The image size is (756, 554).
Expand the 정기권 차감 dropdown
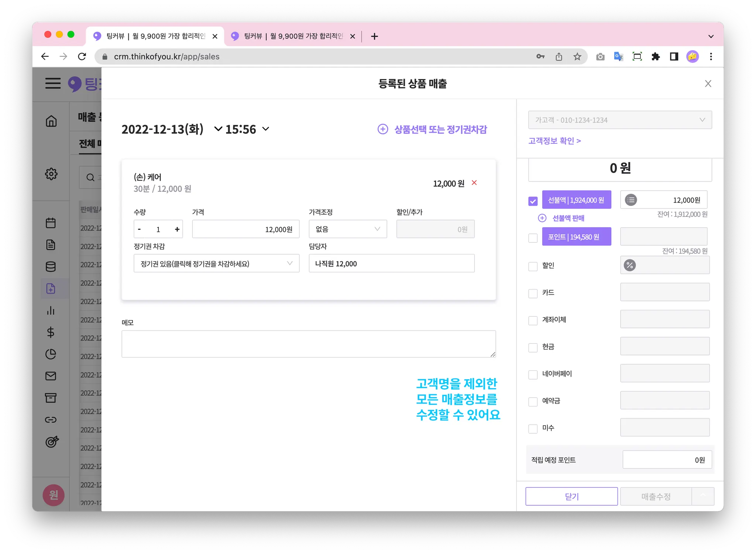click(x=216, y=263)
